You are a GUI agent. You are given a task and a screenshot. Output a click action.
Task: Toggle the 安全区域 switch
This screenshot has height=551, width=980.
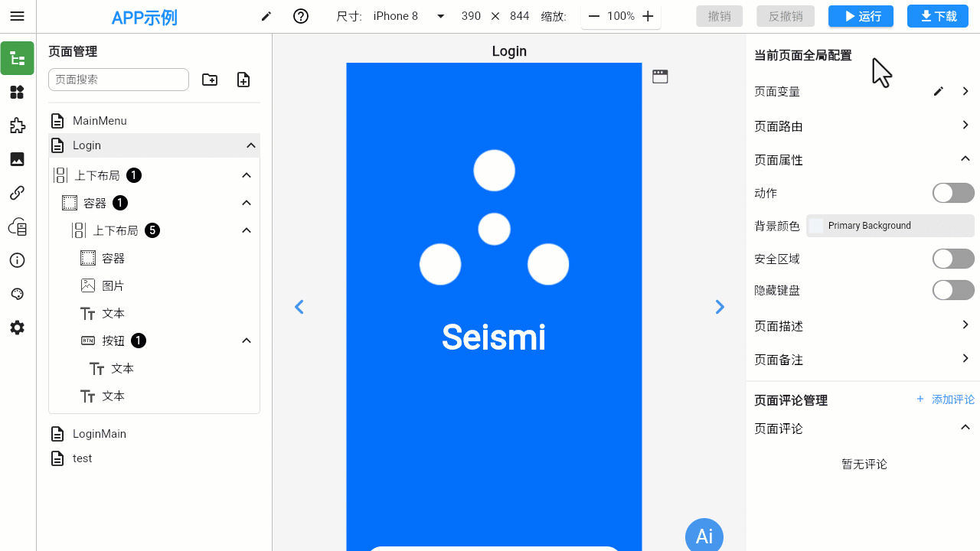pos(953,259)
